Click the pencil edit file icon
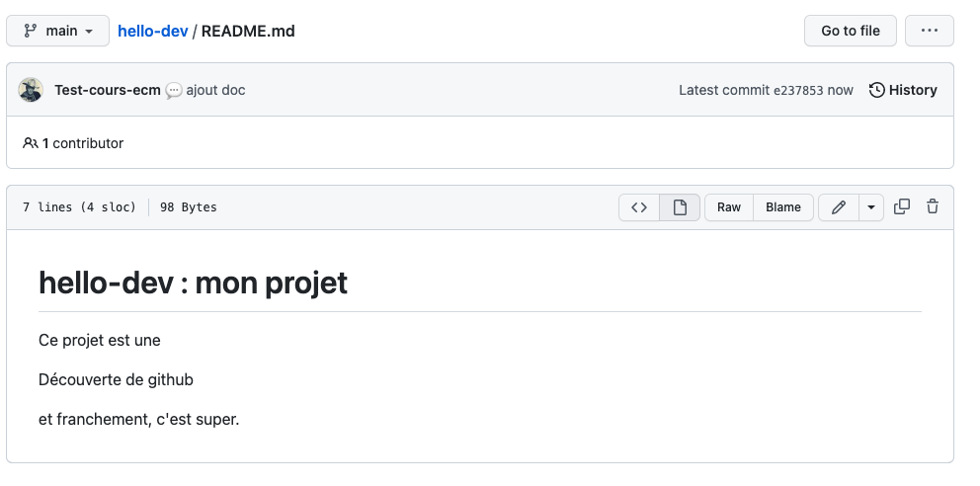The image size is (980, 486). [x=839, y=207]
